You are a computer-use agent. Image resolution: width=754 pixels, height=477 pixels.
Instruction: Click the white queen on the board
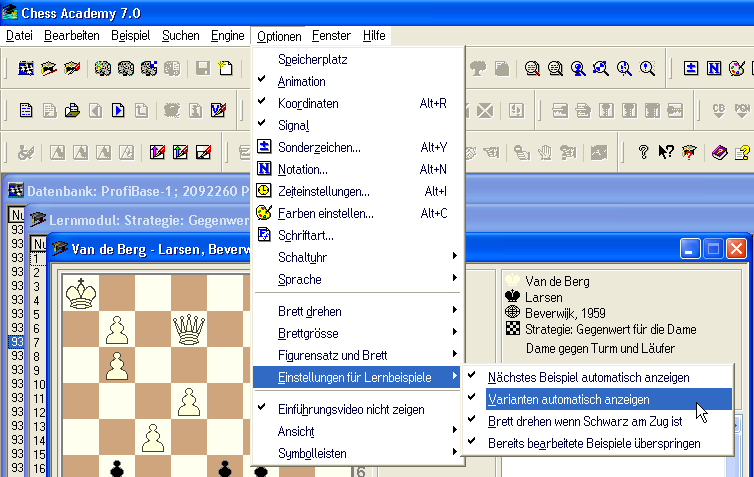[x=188, y=329]
